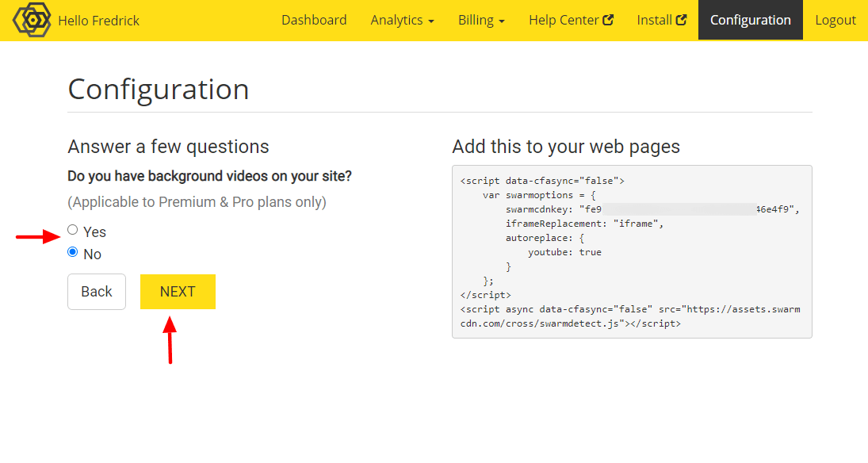The height and width of the screenshot is (463, 868).
Task: Click the Install external-link icon
Action: pyautogui.click(x=682, y=20)
